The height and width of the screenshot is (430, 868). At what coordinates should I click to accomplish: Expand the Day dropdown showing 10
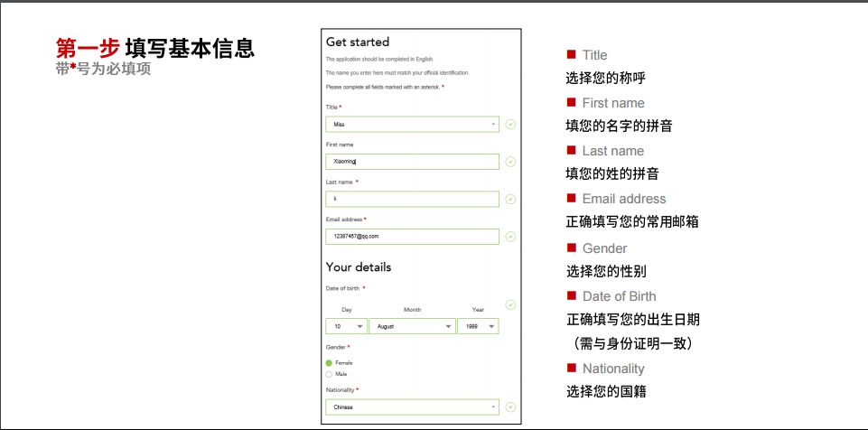point(346,326)
